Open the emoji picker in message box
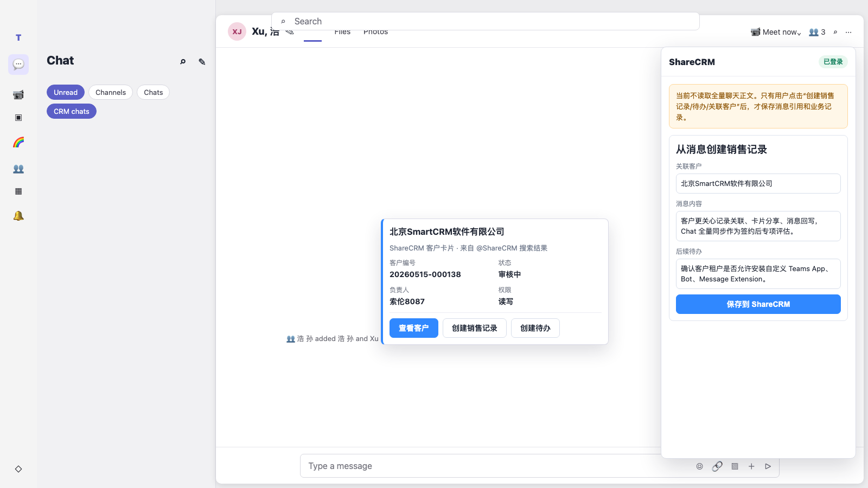Image resolution: width=868 pixels, height=488 pixels. [700, 466]
